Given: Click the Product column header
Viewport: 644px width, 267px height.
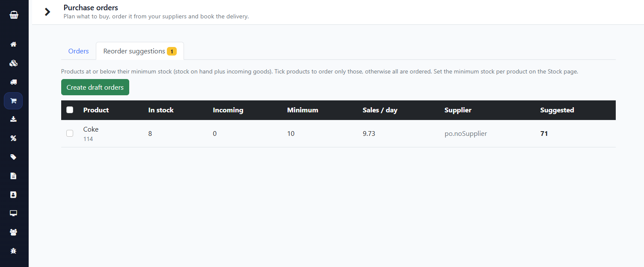Looking at the screenshot, I should click(x=96, y=110).
